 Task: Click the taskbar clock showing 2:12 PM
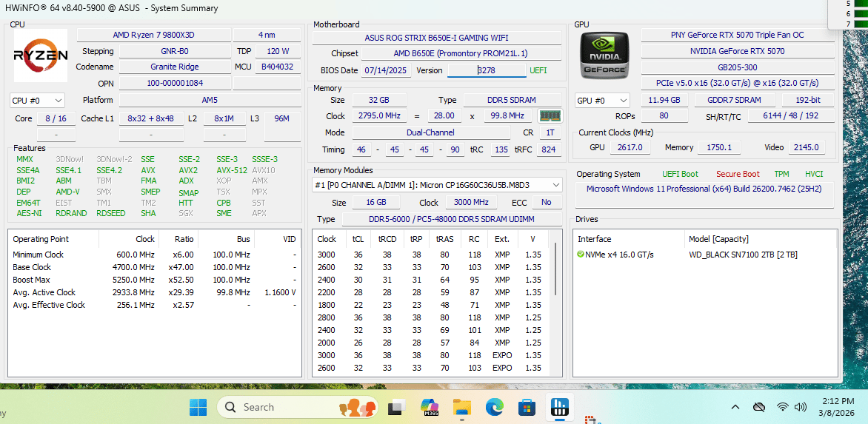[x=837, y=407]
